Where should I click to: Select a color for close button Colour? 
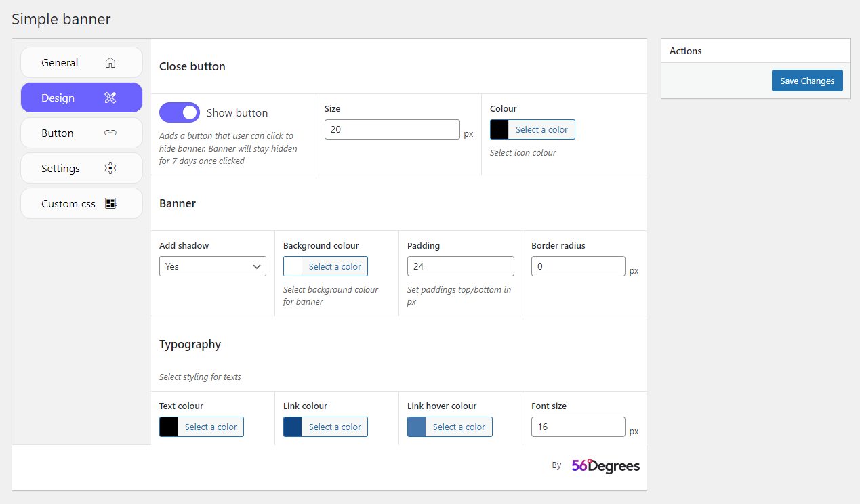[541, 130]
